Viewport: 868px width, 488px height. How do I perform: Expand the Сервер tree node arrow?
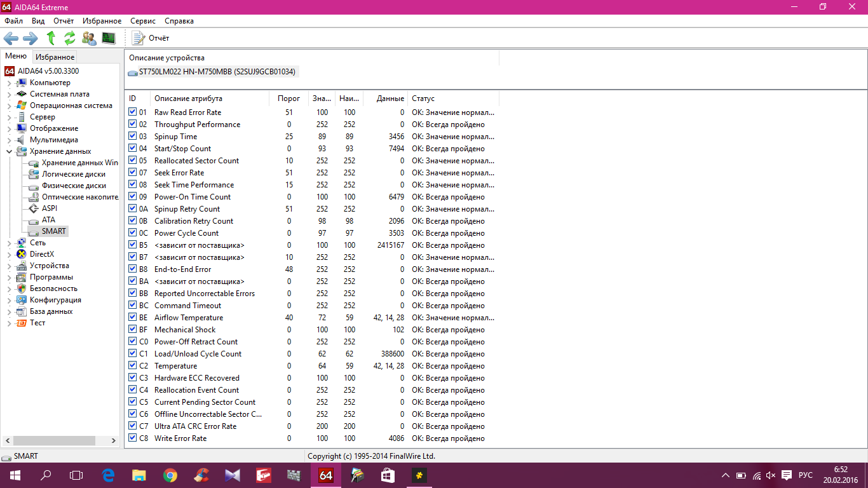tap(9, 117)
